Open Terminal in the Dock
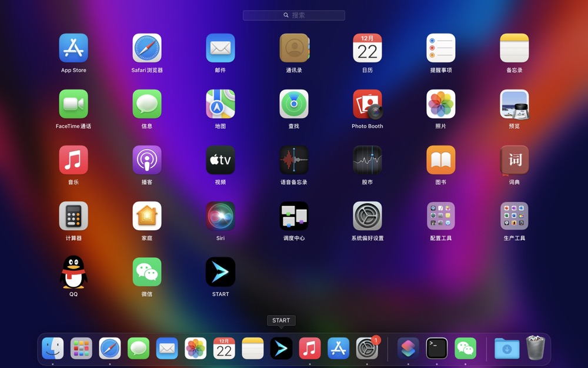The width and height of the screenshot is (588, 368). pyautogui.click(x=437, y=349)
